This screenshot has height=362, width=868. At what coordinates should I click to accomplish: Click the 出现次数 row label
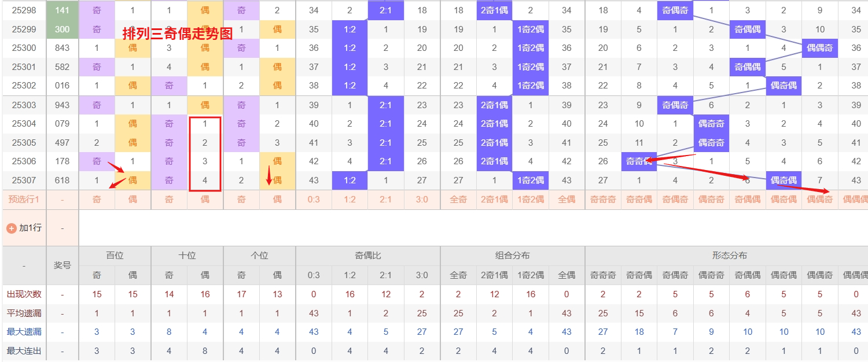tap(24, 294)
